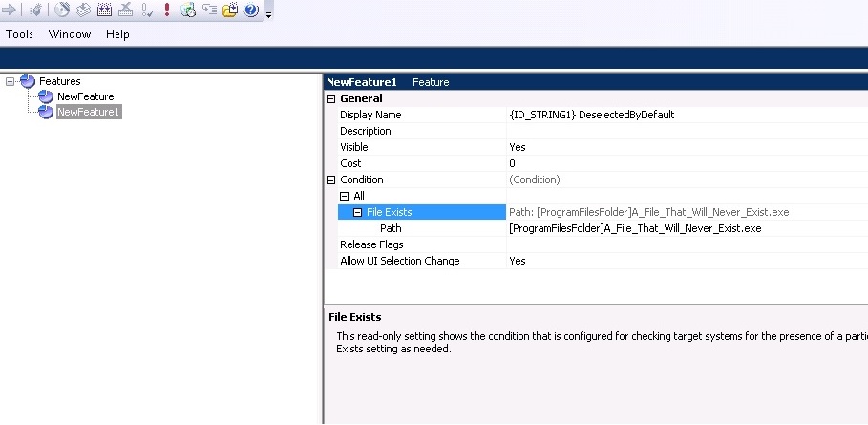Image resolution: width=868 pixels, height=425 pixels.
Task: Click the Release Flags value field
Action: 687,244
